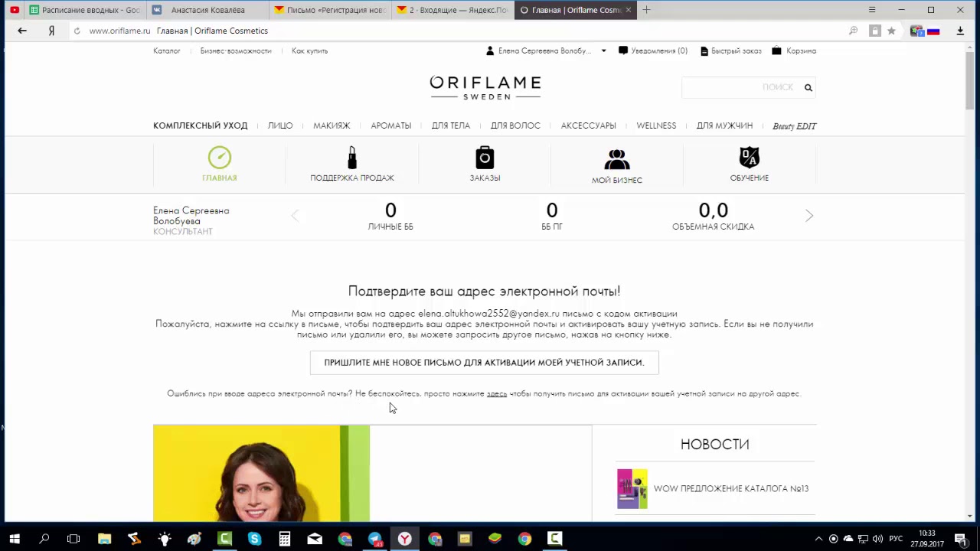980x551 pixels.
Task: Open a new browser tab
Action: tap(646, 10)
